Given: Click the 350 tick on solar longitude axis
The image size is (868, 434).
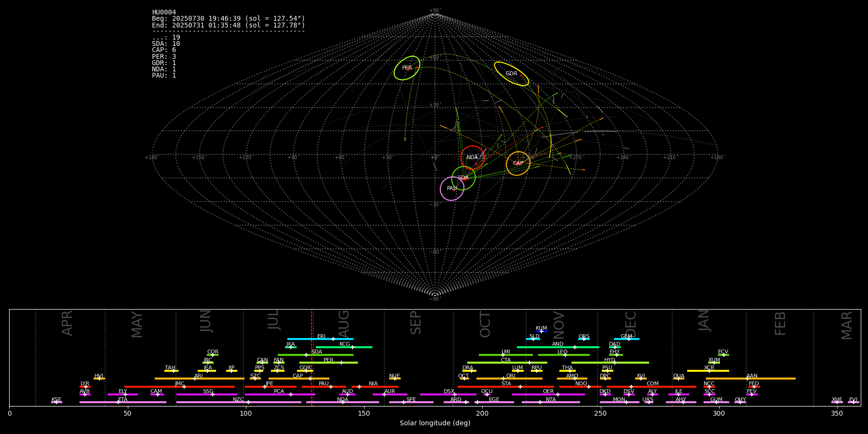Looking at the screenshot, I should [x=837, y=413].
